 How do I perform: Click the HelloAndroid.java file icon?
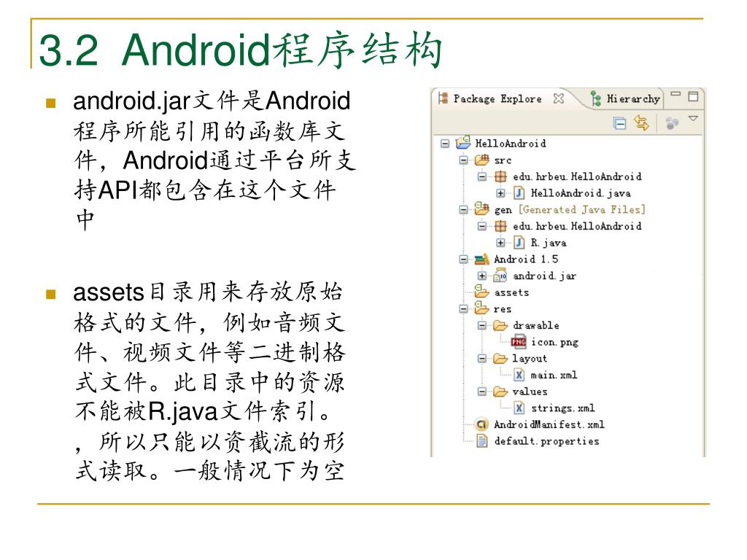point(519,192)
